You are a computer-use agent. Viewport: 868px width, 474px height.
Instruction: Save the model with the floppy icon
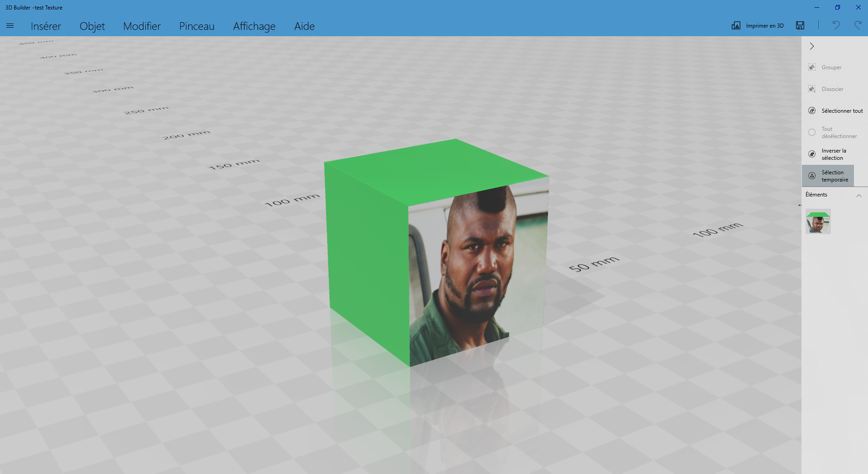click(x=800, y=26)
